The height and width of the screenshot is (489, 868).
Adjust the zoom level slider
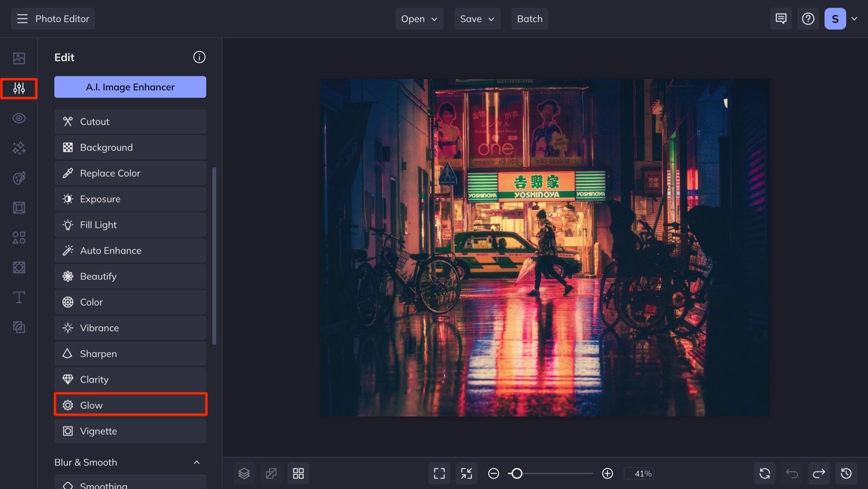[517, 473]
